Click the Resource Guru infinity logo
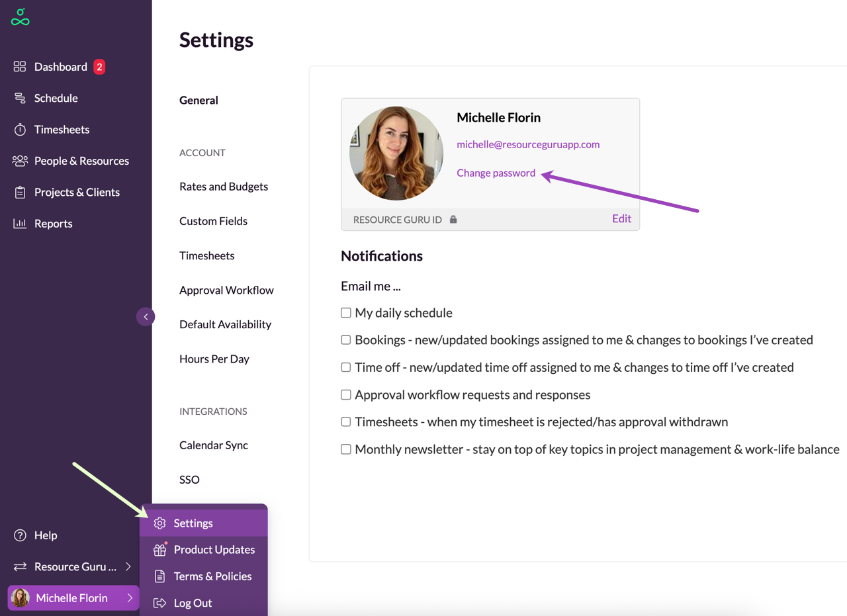This screenshot has width=847, height=616. pyautogui.click(x=21, y=17)
